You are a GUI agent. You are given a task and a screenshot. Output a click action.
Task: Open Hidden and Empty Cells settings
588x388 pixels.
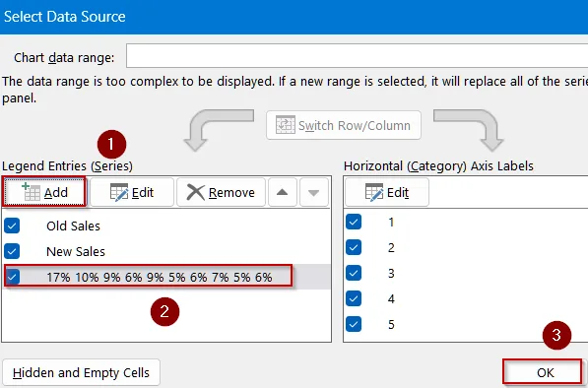pos(81,372)
